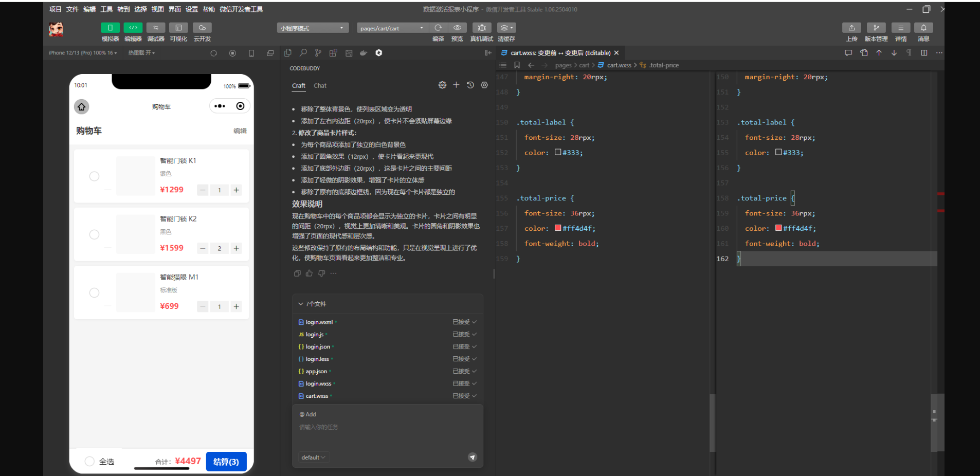Start 真机调试 real device debugging
Screen dimensions: 980x476
tap(482, 28)
